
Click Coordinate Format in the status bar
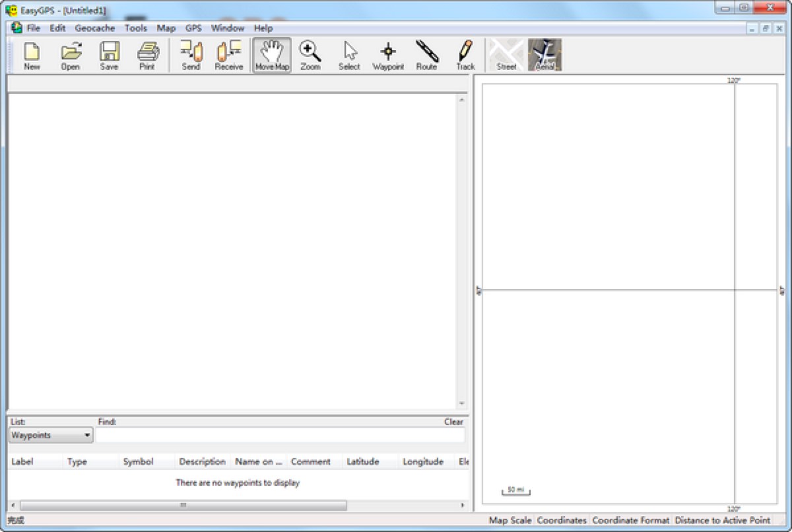pos(630,520)
